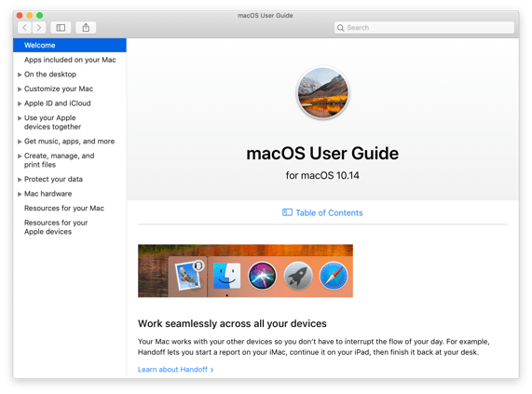Click the Launchpad rocket icon in the Dock image
The width and height of the screenshot is (532, 394).
[x=298, y=276]
